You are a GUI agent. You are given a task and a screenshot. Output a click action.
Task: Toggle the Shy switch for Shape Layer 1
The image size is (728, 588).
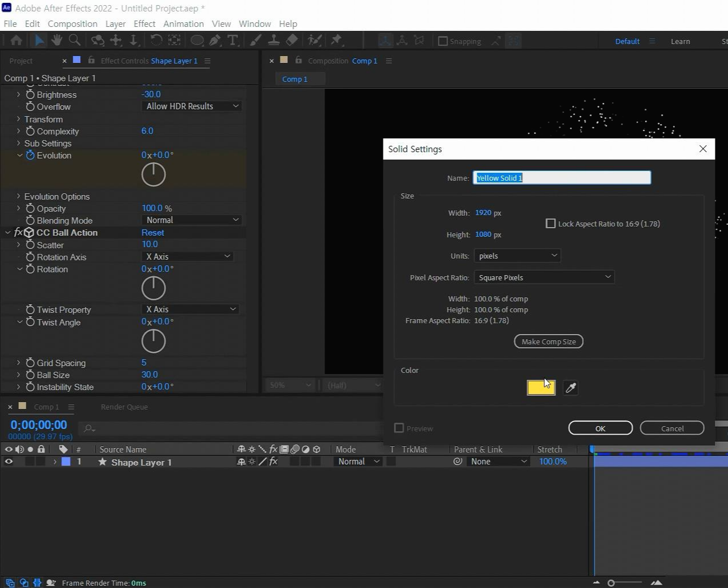click(x=242, y=462)
